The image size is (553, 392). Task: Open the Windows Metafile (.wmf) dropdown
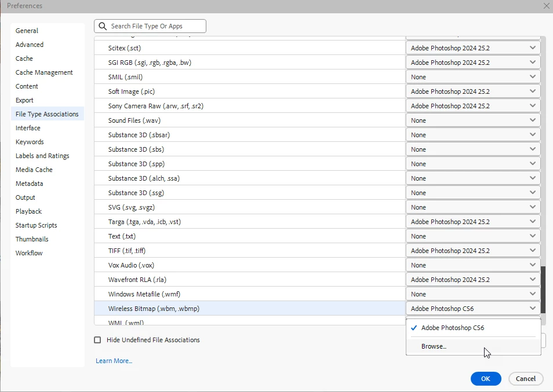(473, 294)
